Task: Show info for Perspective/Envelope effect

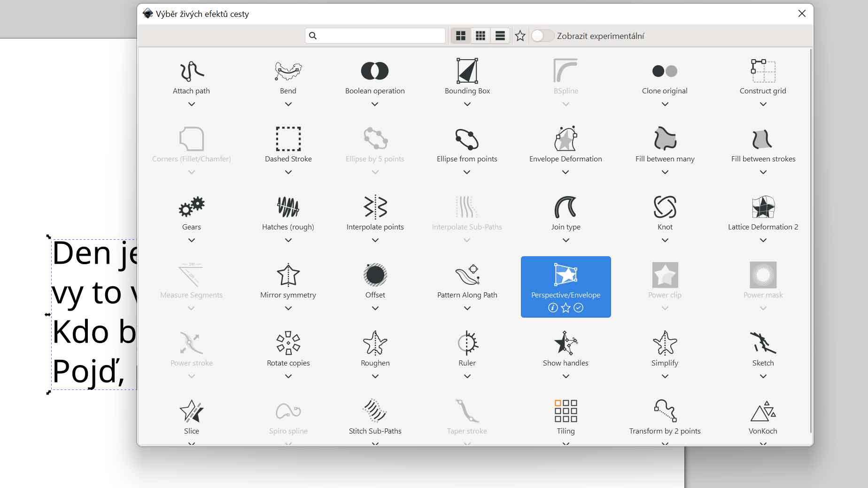Action: pos(553,308)
